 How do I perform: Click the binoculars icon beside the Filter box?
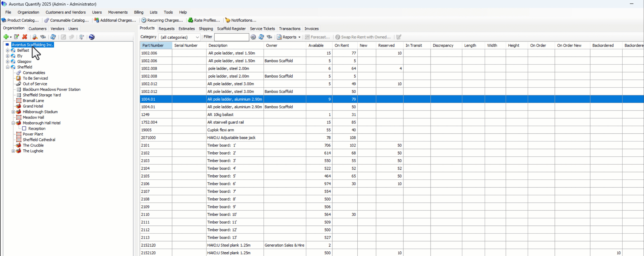269,37
